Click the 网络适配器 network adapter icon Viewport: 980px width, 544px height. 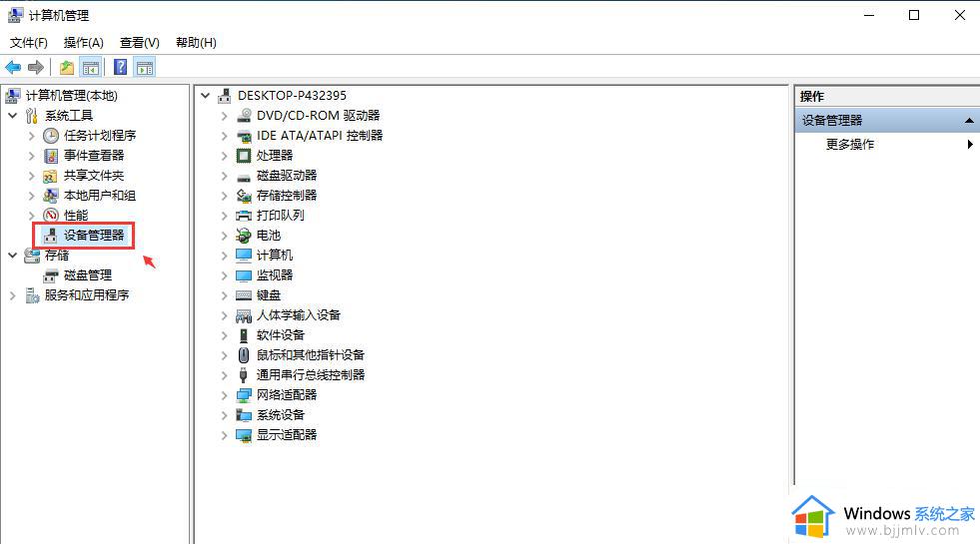(x=244, y=395)
